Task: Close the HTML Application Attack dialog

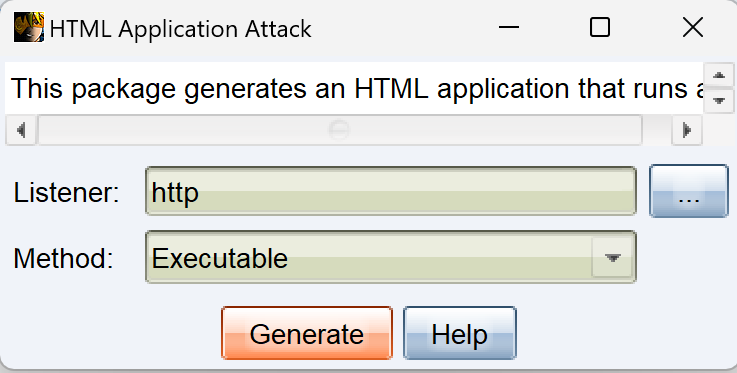Action: 693,27
